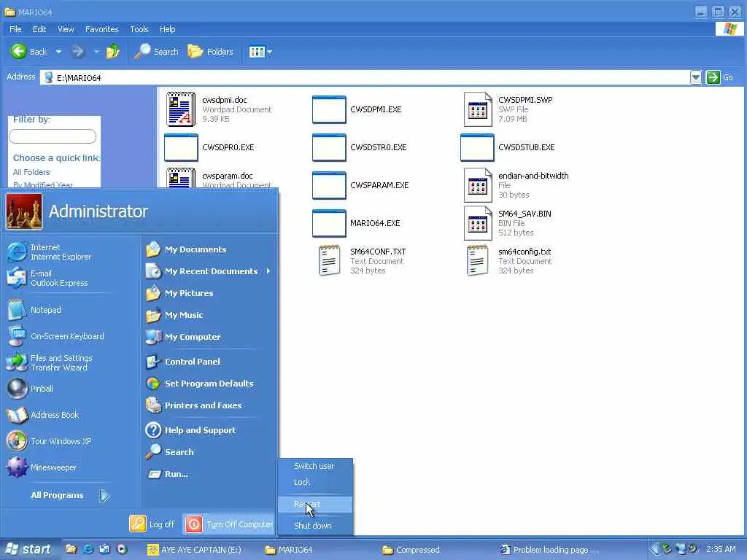
Task: Select the endian-and-bitwidth file
Action: 516,184
